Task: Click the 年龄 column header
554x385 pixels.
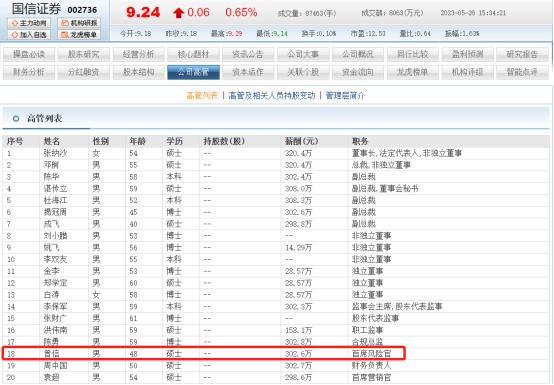Action: point(137,141)
